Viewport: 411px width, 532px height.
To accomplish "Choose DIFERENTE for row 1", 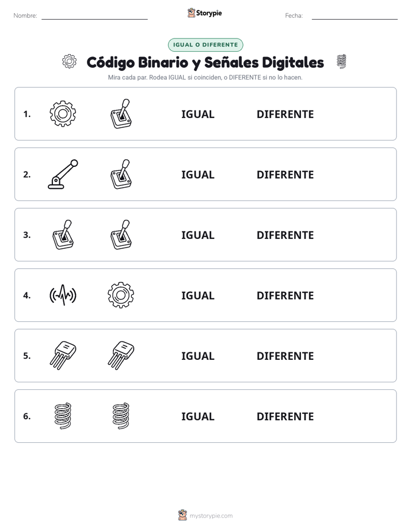I will (285, 114).
